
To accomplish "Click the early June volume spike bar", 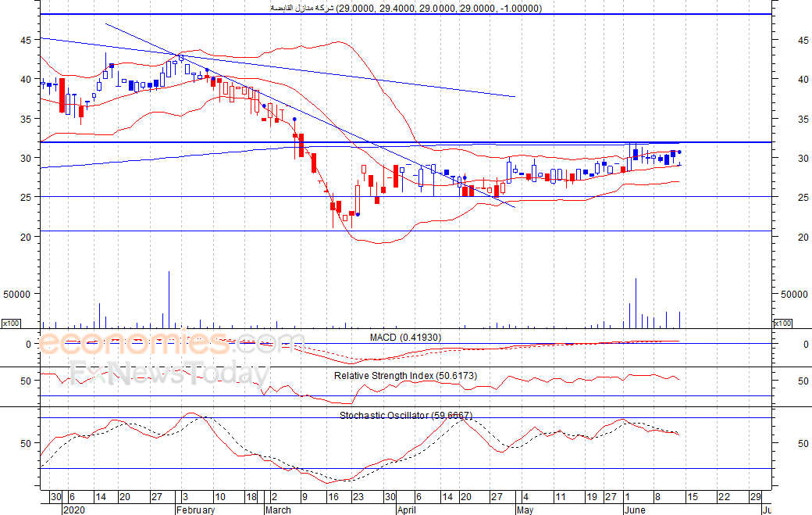I will (x=636, y=304).
